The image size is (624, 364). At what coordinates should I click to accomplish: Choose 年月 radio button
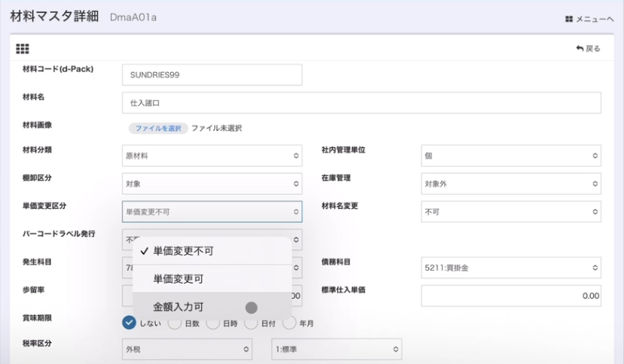point(289,323)
